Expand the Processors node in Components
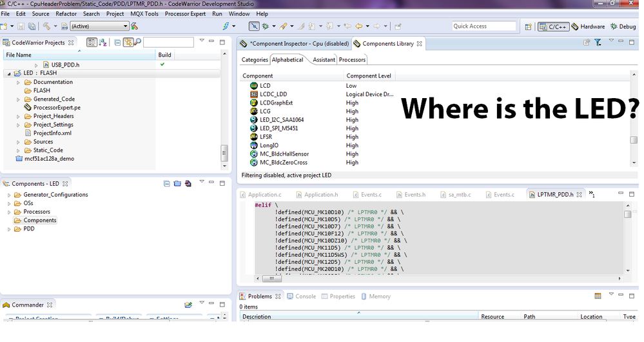This screenshot has width=644, height=342. [x=9, y=212]
